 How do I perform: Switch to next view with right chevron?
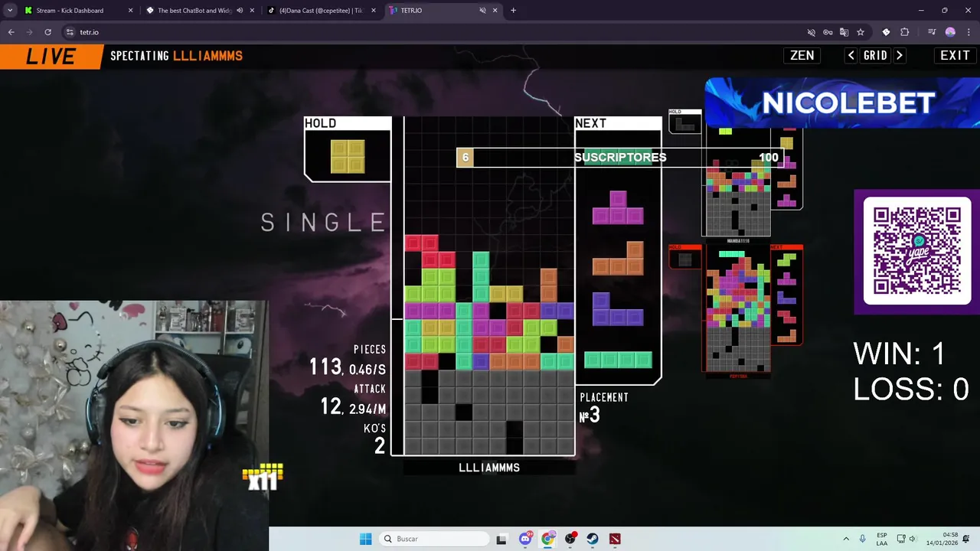coord(900,56)
